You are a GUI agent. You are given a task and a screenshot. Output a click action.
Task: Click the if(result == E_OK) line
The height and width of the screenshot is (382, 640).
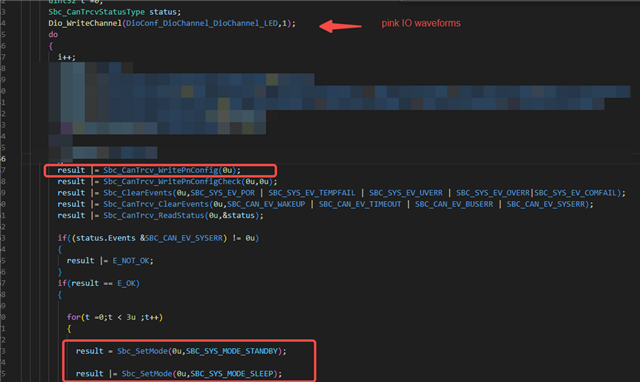[x=98, y=283]
